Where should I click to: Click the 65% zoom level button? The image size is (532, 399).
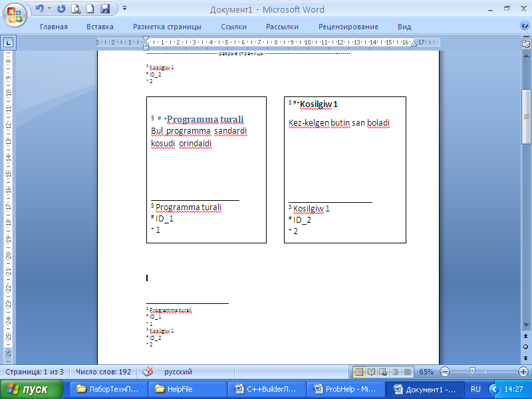[426, 372]
